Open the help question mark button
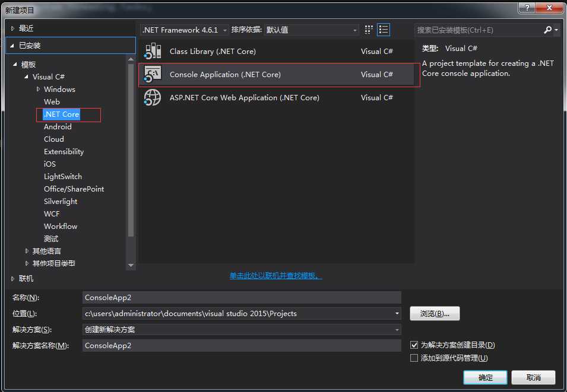567x392 pixels. click(527, 8)
